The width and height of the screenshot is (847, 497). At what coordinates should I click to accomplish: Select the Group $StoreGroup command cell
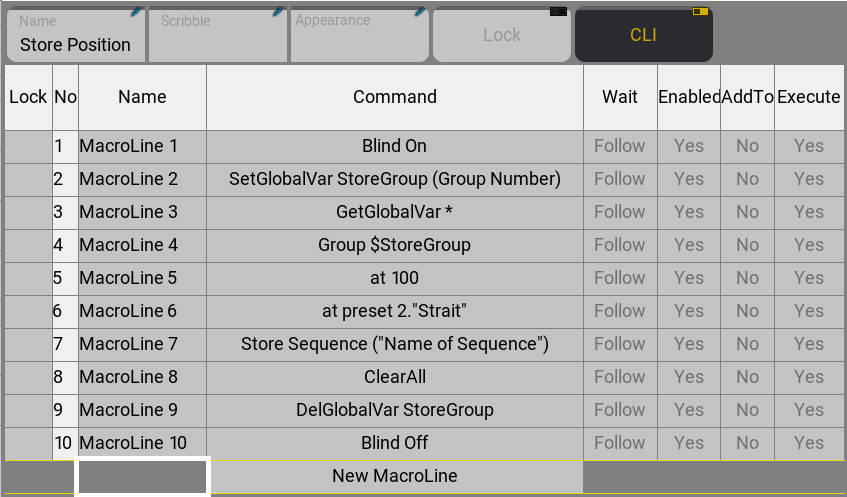pyautogui.click(x=394, y=245)
